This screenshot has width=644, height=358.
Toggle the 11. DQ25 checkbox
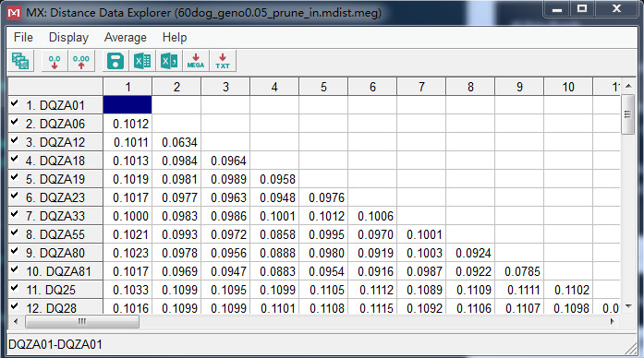pyautogui.click(x=15, y=288)
